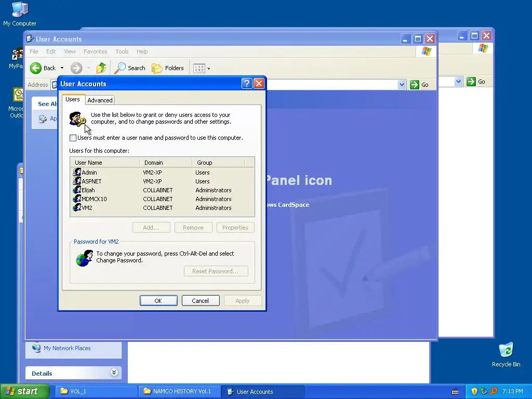Image resolution: width=532 pixels, height=399 pixels.
Task: Confirm dialog with OK
Action: (158, 301)
